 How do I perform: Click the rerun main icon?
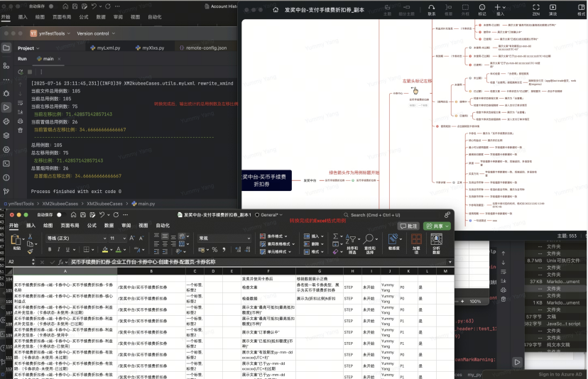point(20,72)
